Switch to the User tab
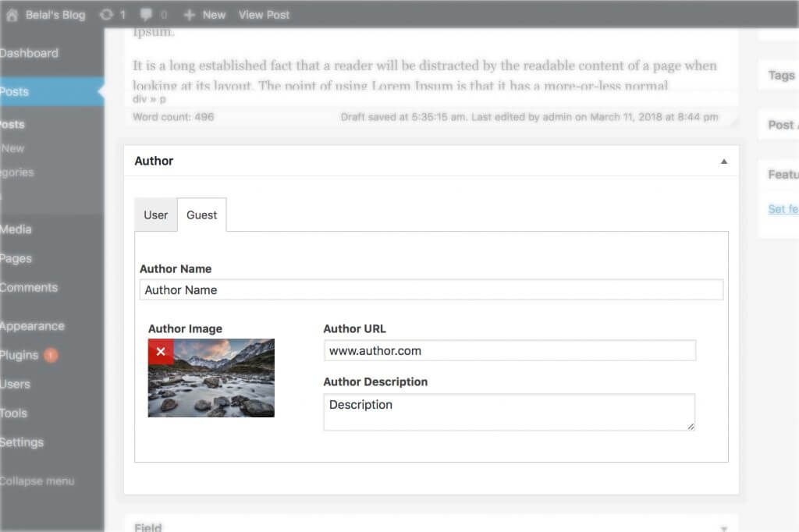 (x=155, y=215)
